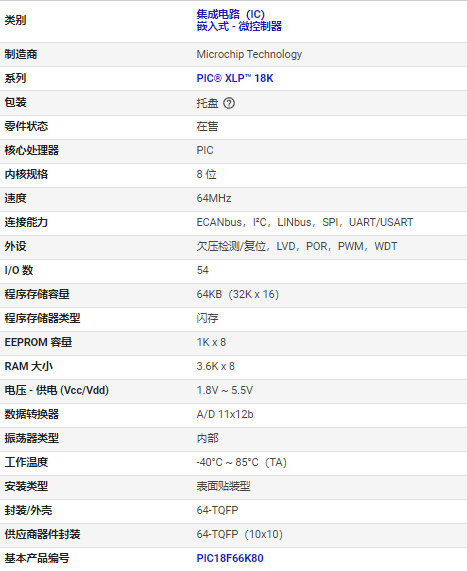Click the 64-TQFP (10x10) supplier package value
This screenshot has height=571, width=467.
coord(240,534)
